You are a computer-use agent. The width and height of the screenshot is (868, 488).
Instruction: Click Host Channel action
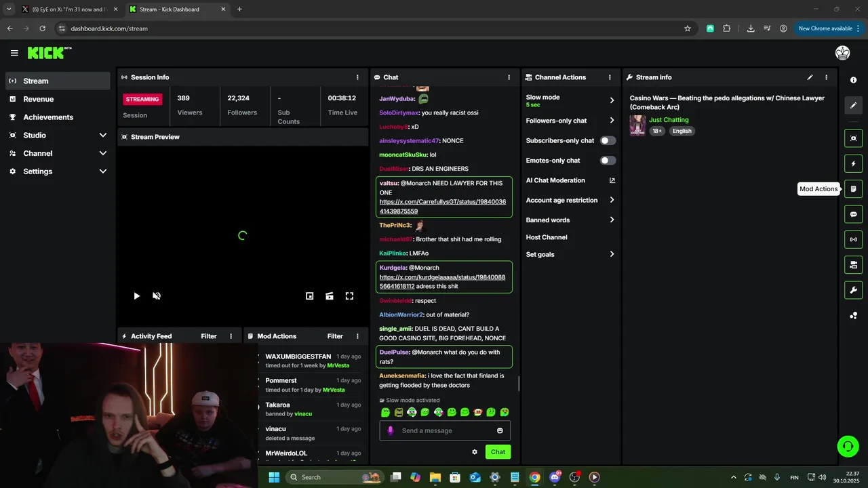547,237
